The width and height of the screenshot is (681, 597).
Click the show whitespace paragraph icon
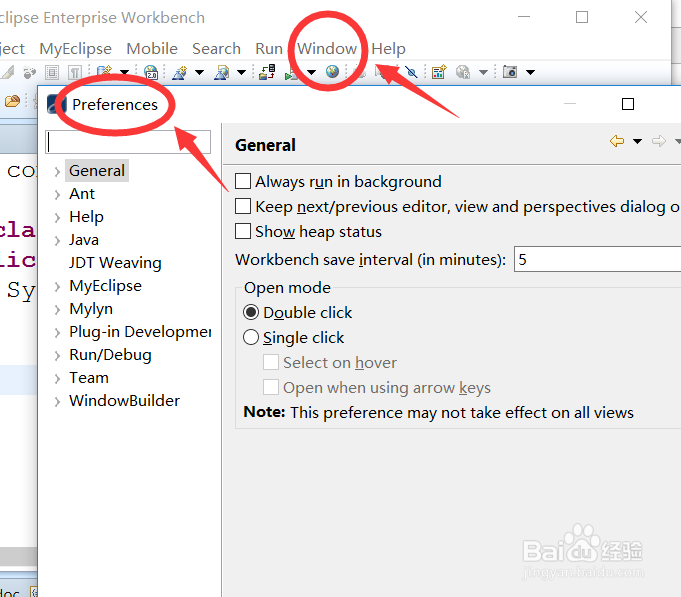75,73
